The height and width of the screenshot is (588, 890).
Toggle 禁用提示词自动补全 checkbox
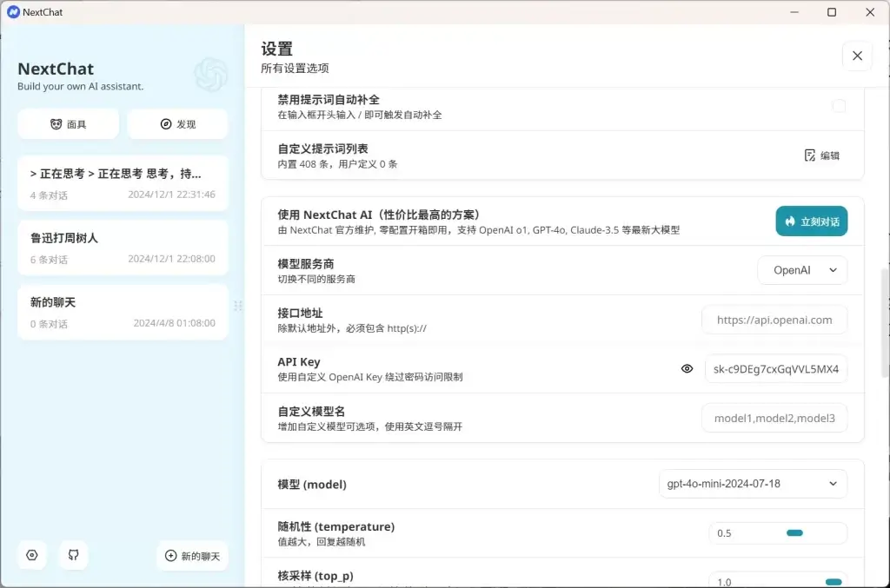pyautogui.click(x=839, y=106)
